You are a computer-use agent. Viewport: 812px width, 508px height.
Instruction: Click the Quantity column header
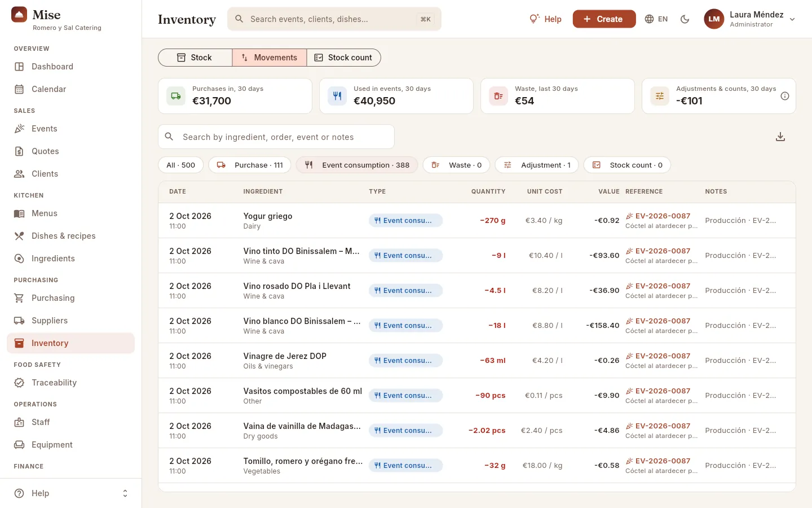[488, 191]
